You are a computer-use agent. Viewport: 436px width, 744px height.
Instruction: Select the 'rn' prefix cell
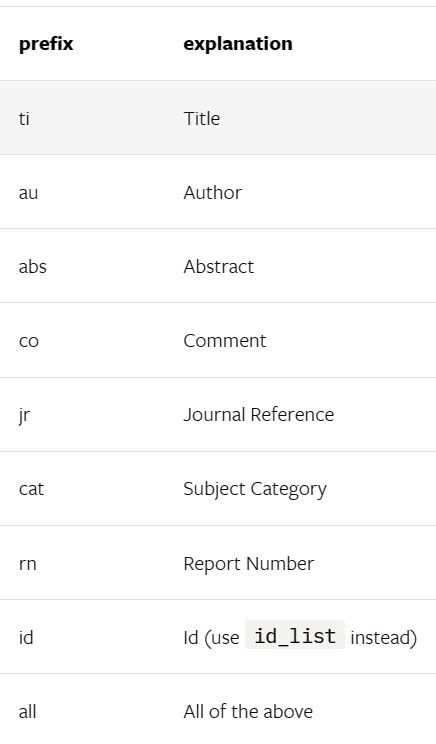tap(28, 564)
